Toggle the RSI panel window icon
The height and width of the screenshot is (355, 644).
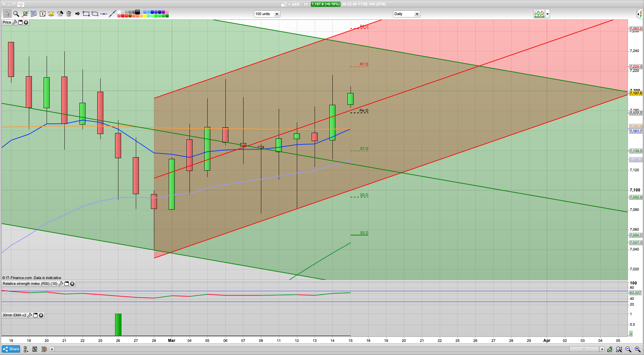[66, 284]
